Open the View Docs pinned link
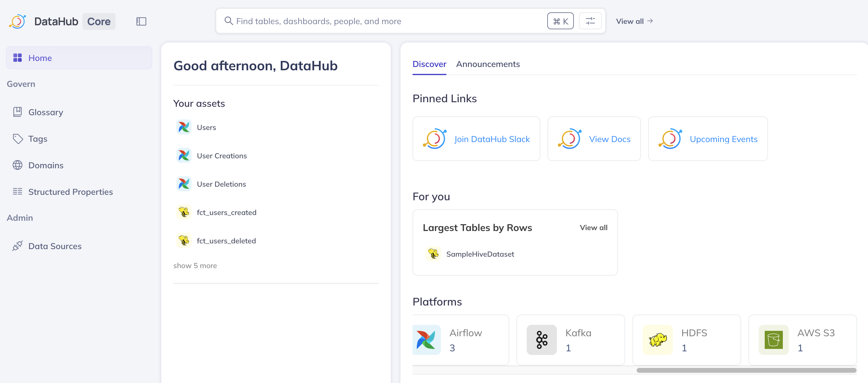The height and width of the screenshot is (383, 868). [594, 139]
